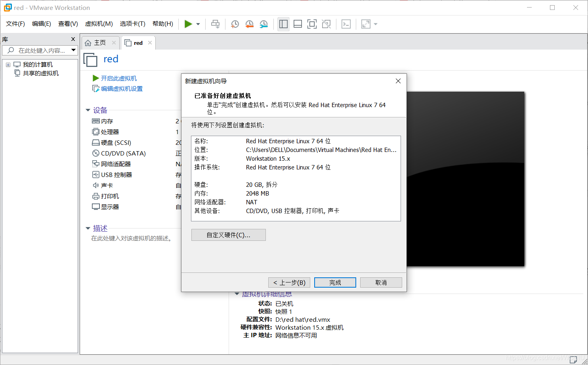
Task: Close the red tab
Action: 150,43
